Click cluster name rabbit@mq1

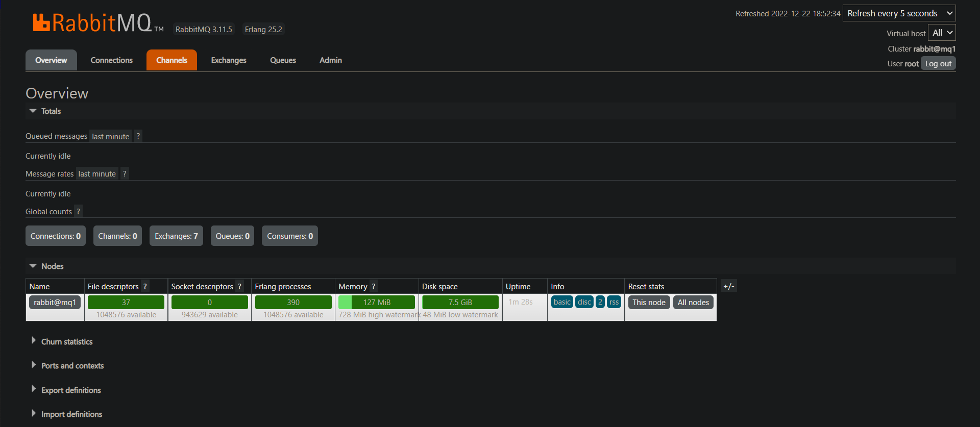[934, 48]
